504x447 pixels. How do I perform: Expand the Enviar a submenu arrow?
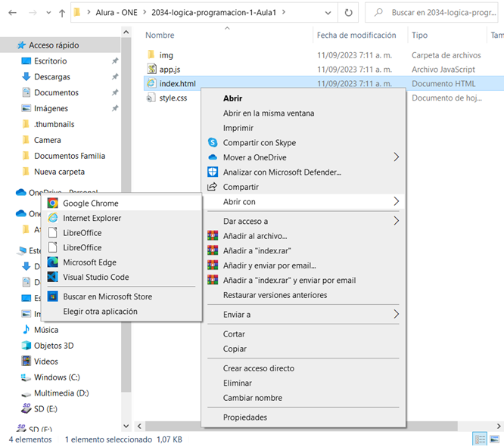point(396,315)
